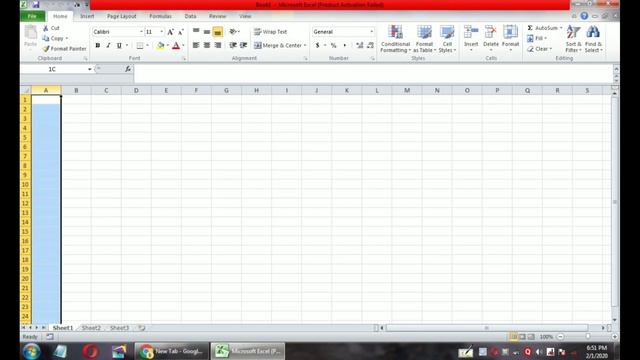Apply Fill Color paint bucket

click(160, 45)
